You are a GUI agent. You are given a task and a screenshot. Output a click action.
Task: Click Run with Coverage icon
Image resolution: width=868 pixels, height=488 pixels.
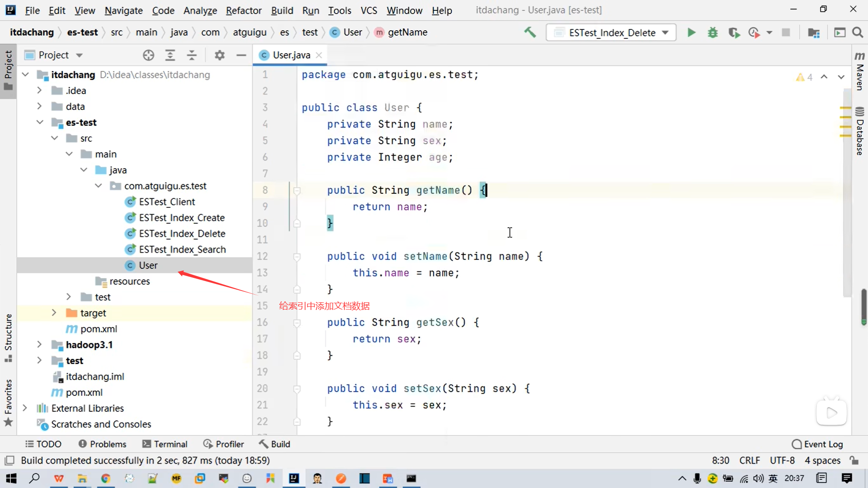[734, 33]
